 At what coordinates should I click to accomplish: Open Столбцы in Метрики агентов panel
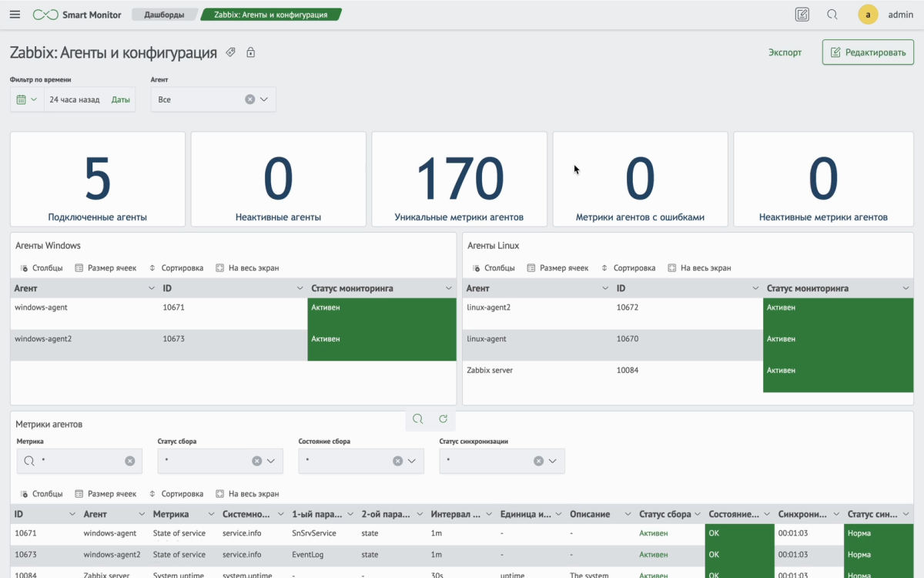coord(42,494)
